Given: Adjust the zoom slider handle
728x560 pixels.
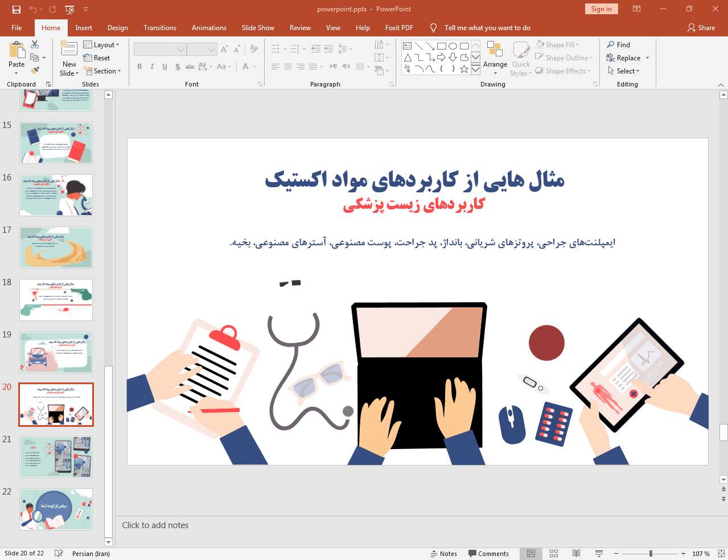Looking at the screenshot, I should coord(651,554).
